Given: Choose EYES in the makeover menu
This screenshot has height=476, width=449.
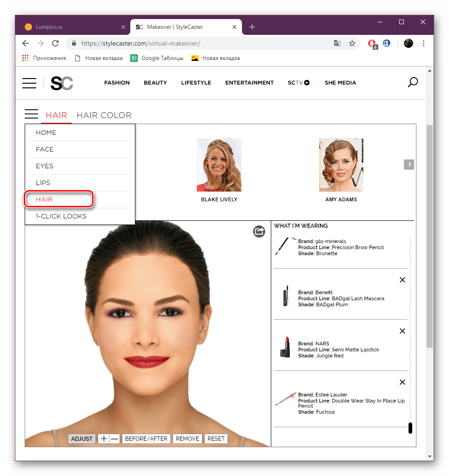Looking at the screenshot, I should [80, 166].
